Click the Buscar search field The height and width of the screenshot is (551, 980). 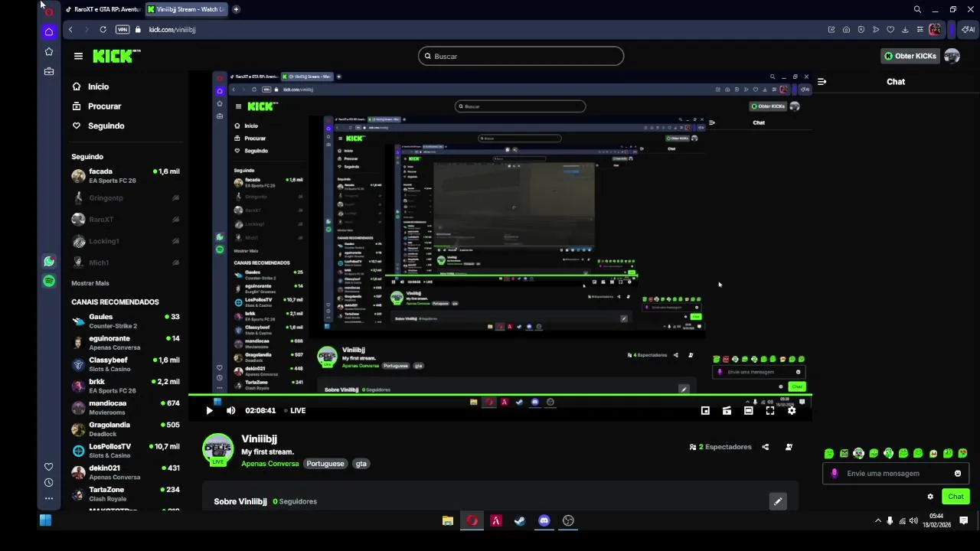[x=521, y=56]
